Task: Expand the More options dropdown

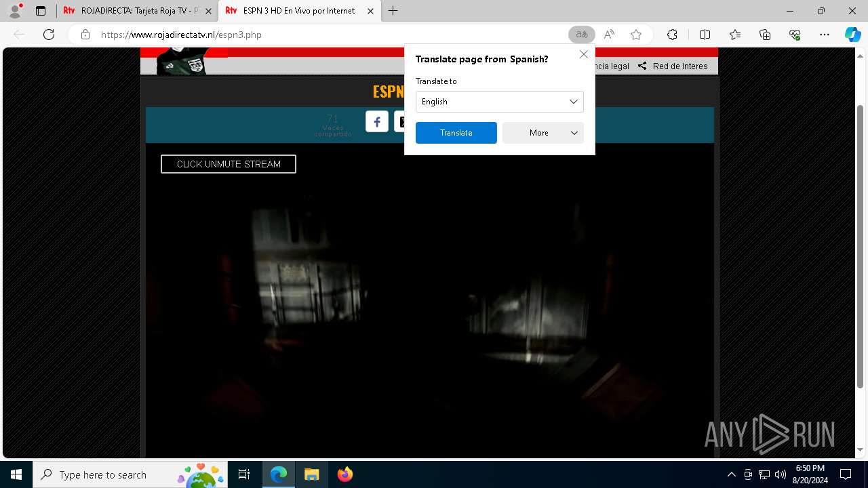Action: pyautogui.click(x=543, y=133)
